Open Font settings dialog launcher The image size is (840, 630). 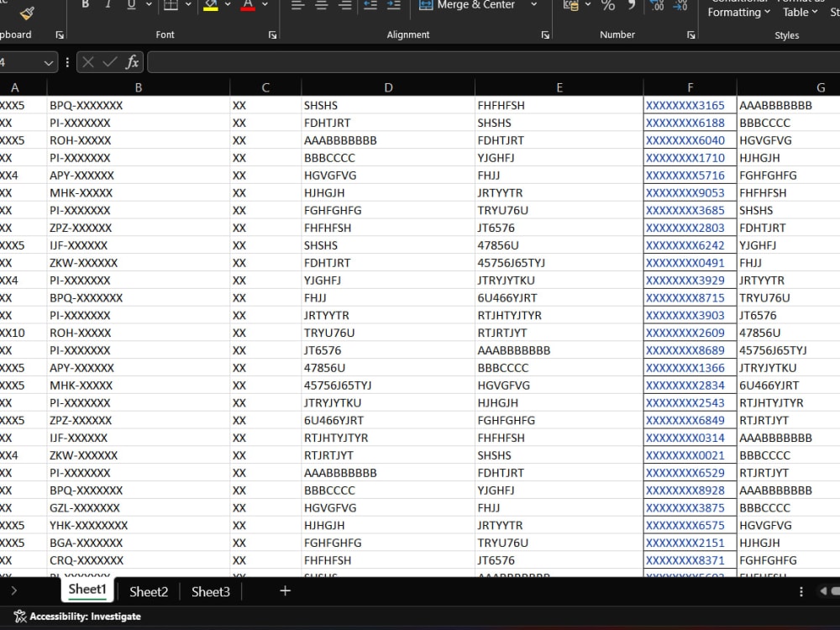tap(272, 34)
